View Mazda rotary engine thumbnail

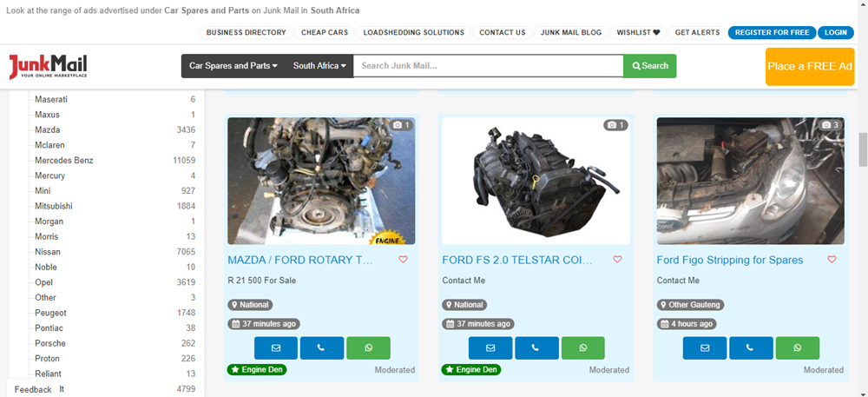(x=321, y=181)
